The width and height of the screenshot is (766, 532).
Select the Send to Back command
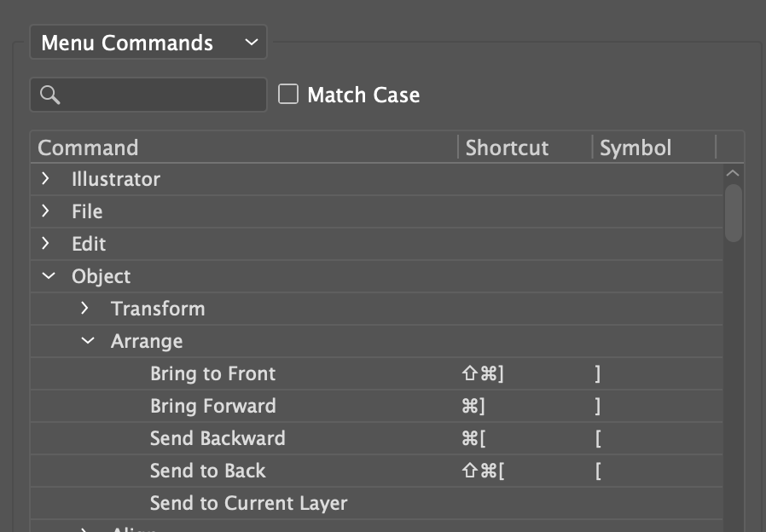pos(207,471)
